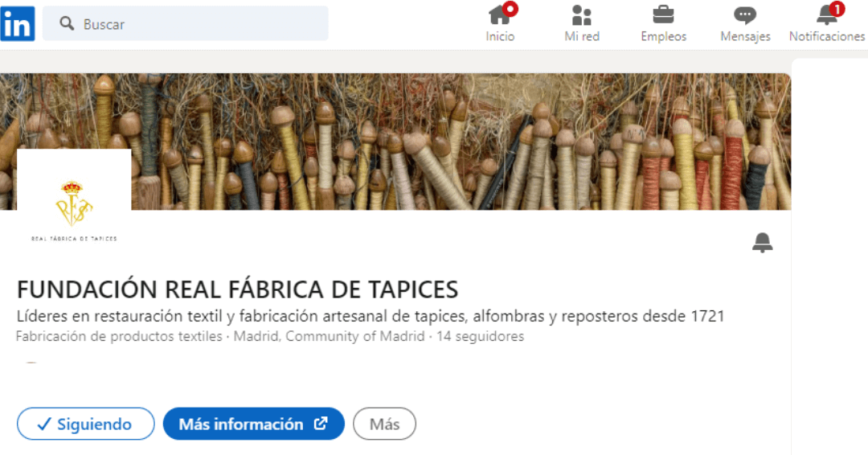Click the FUNDACIÓN REAL FÁBRICA DE TAPICES title
Image resolution: width=868 pixels, height=455 pixels.
[x=237, y=289]
